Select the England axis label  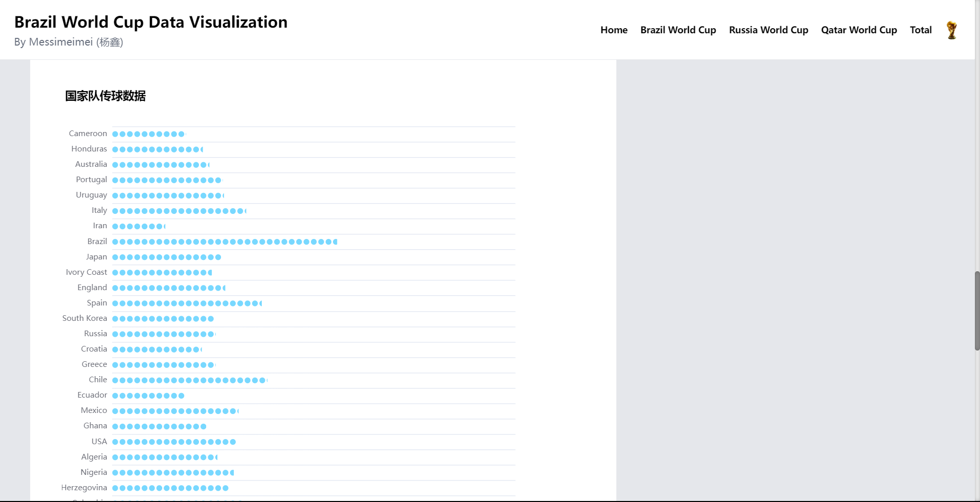(92, 288)
